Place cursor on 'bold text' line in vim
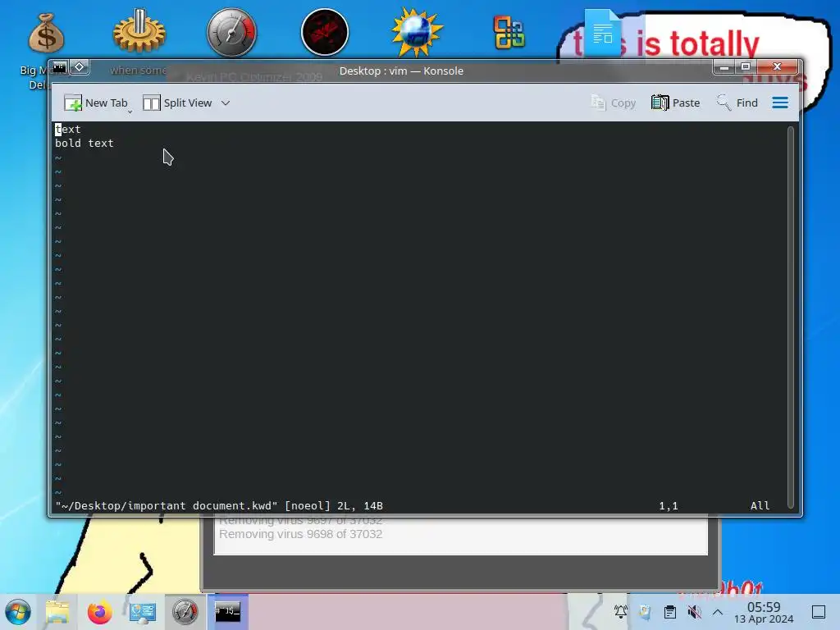The width and height of the screenshot is (840, 630). click(x=84, y=144)
